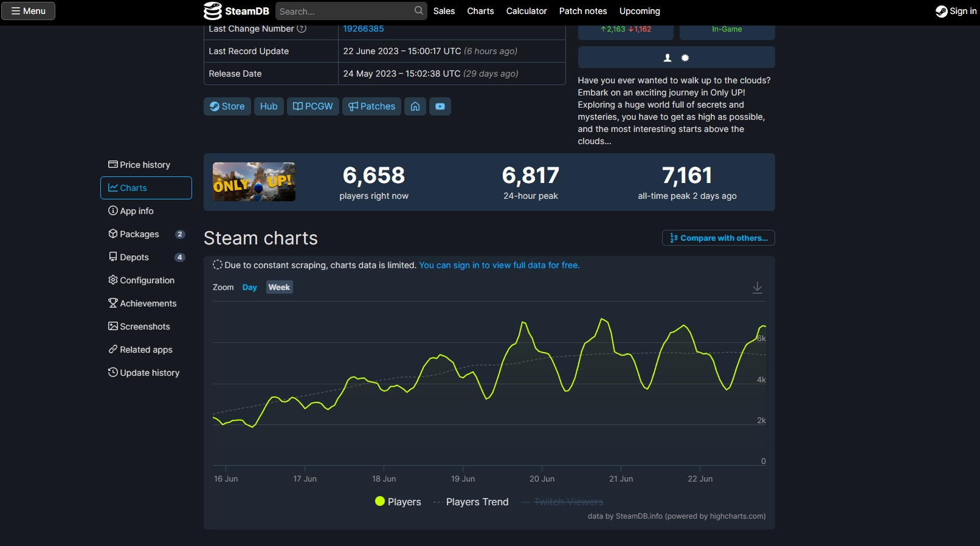Click the Packages count badge 2
The image size is (980, 546).
(x=180, y=234)
